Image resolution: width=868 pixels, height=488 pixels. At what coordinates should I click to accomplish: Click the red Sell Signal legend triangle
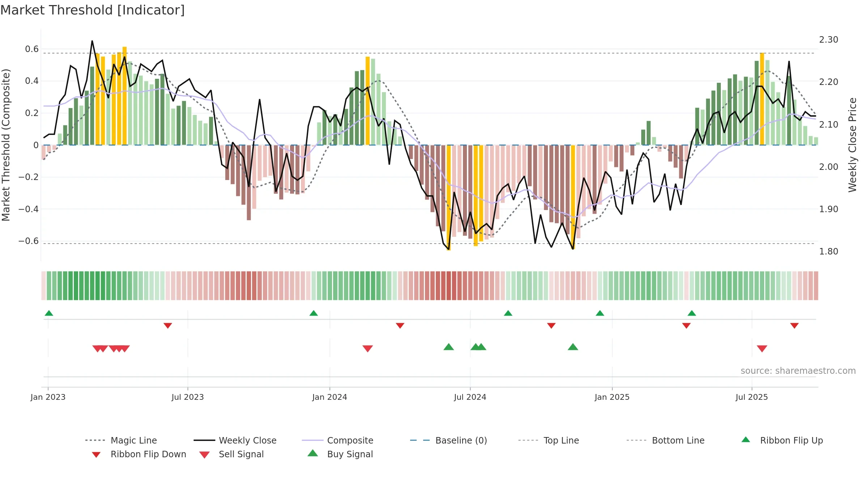pyautogui.click(x=204, y=455)
